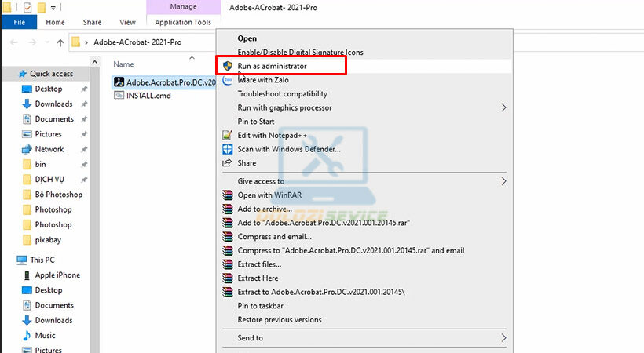Viewport: 644px width, 353px height.
Task: Sort files by the Name column header
Action: click(x=123, y=64)
